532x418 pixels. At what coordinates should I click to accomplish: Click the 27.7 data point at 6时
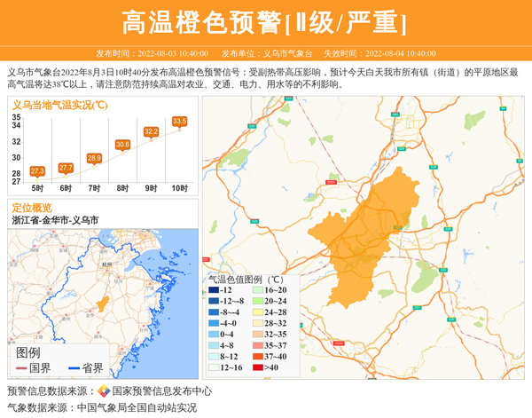pyautogui.click(x=66, y=168)
